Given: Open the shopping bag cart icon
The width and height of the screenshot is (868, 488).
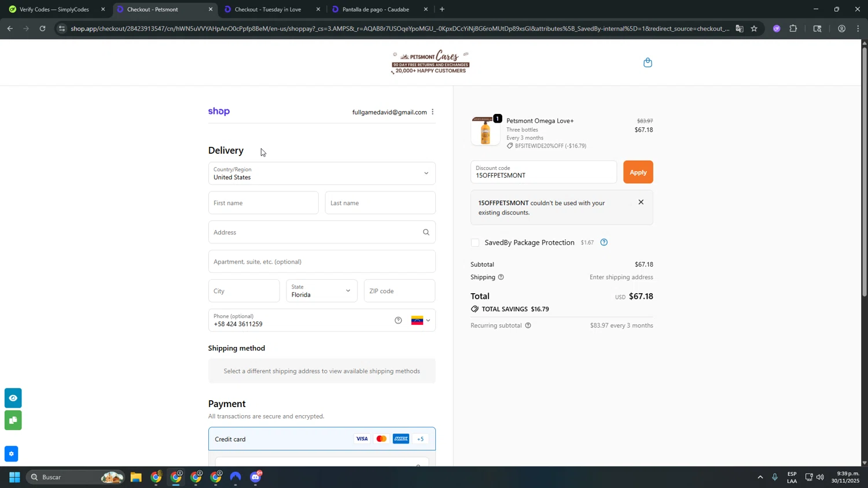Looking at the screenshot, I should click(x=648, y=62).
